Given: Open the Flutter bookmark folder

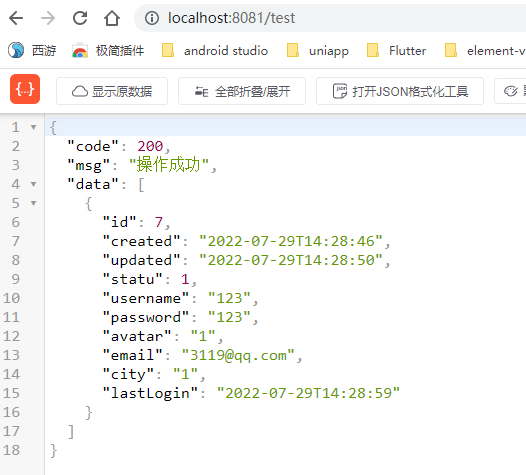Looking at the screenshot, I should (396, 51).
